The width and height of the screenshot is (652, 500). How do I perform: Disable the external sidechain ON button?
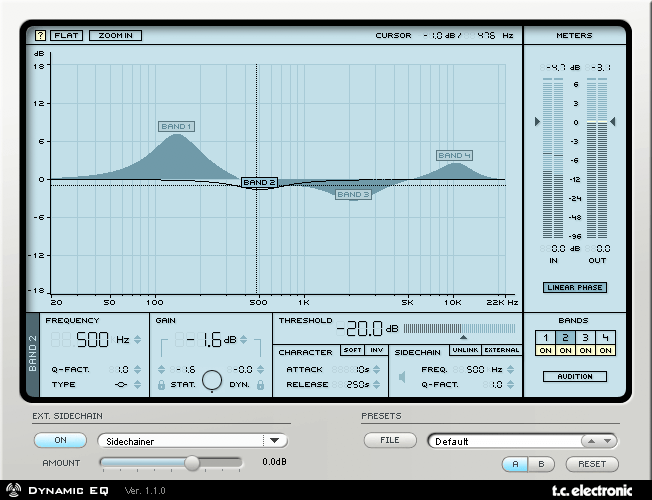click(x=59, y=440)
